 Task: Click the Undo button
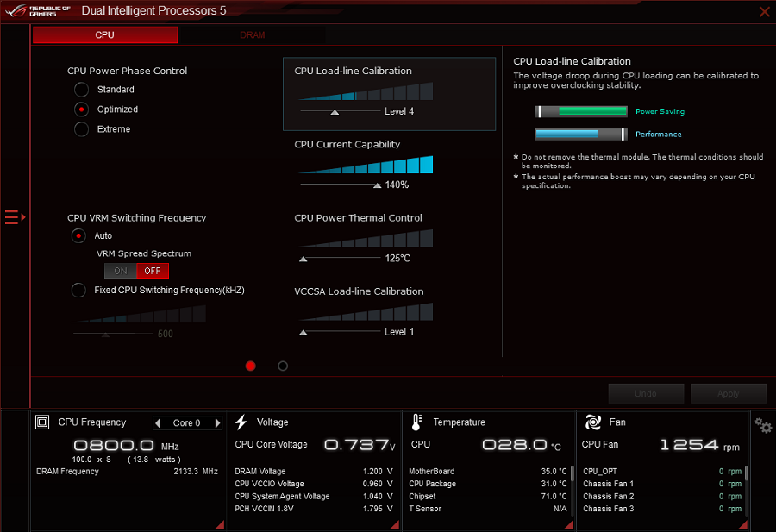(646, 393)
